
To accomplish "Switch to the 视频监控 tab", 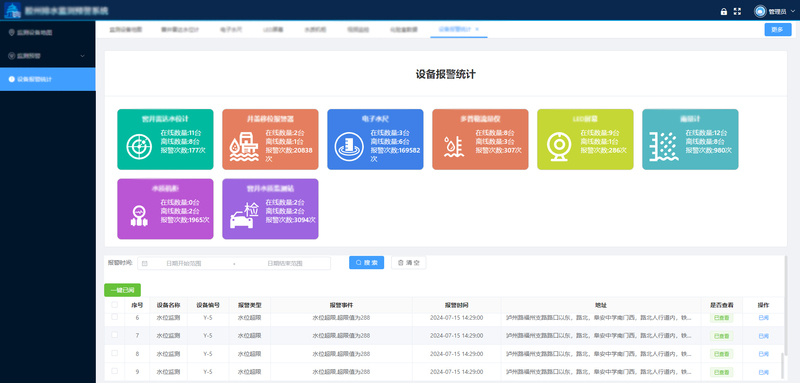I will point(358,30).
